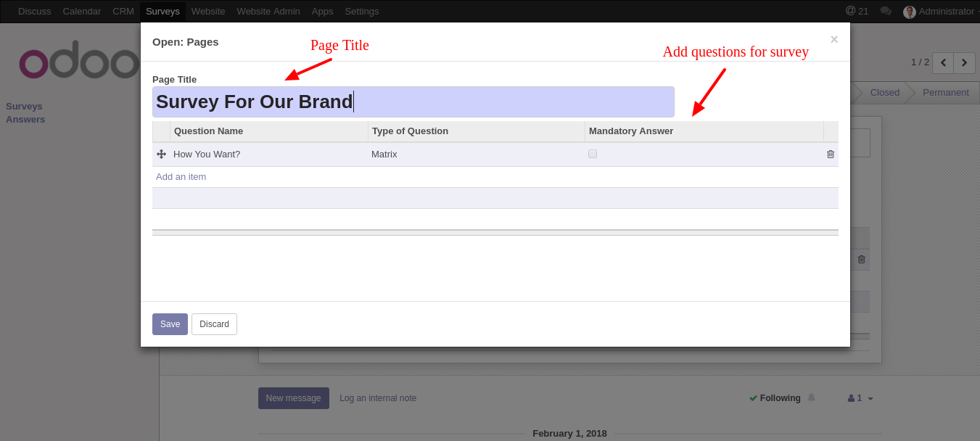The height and width of the screenshot is (441, 980).
Task: Go to the next record arrow
Action: point(964,62)
